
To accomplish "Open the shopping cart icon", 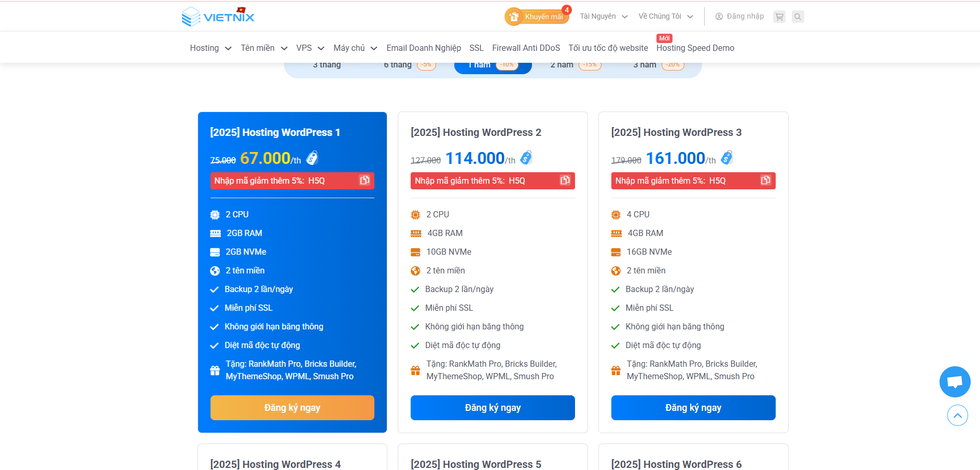I will tap(779, 17).
